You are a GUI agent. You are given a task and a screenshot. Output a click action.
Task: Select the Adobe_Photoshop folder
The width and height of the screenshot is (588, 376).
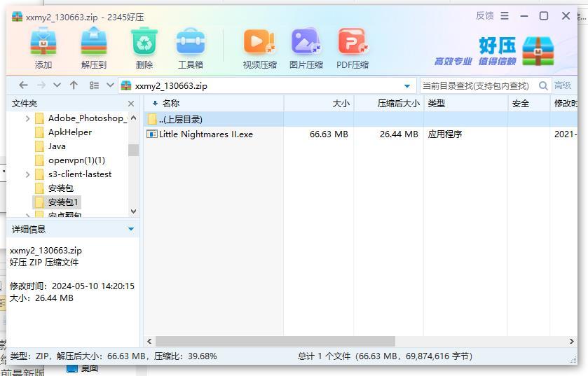pyautogui.click(x=88, y=118)
